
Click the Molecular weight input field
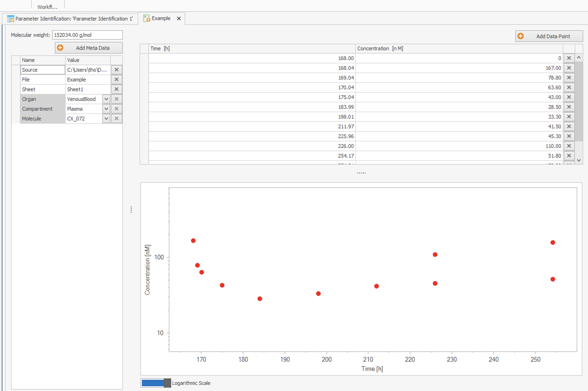pos(87,35)
